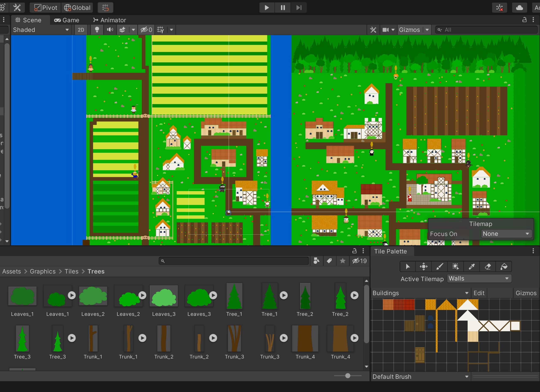Choose the tile picker eyedropper tool
The image size is (540, 392).
(472, 266)
